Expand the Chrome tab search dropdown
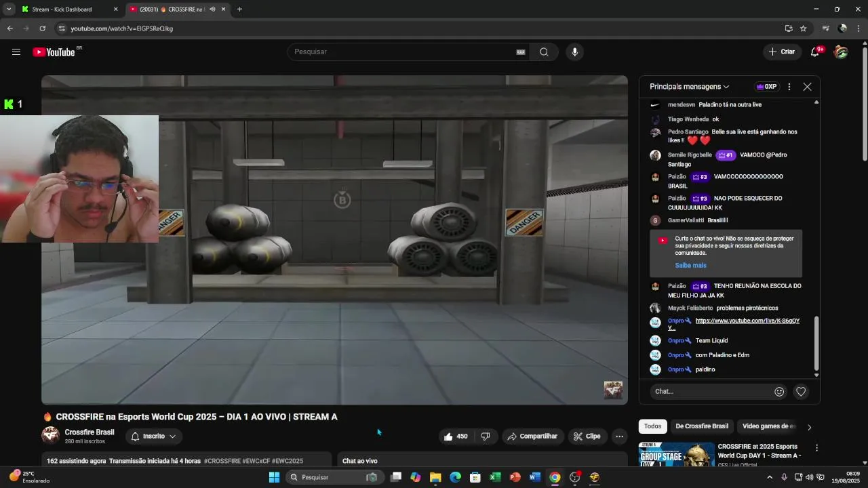The image size is (868, 488). tap(9, 9)
